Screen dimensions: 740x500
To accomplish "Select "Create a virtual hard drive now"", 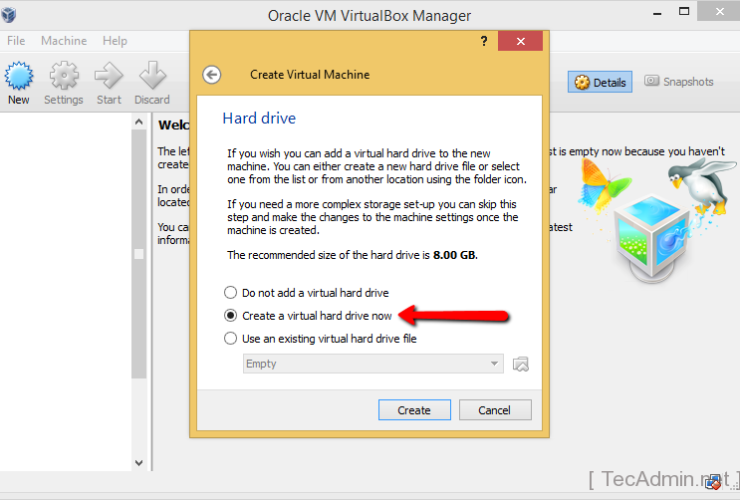I will click(232, 315).
